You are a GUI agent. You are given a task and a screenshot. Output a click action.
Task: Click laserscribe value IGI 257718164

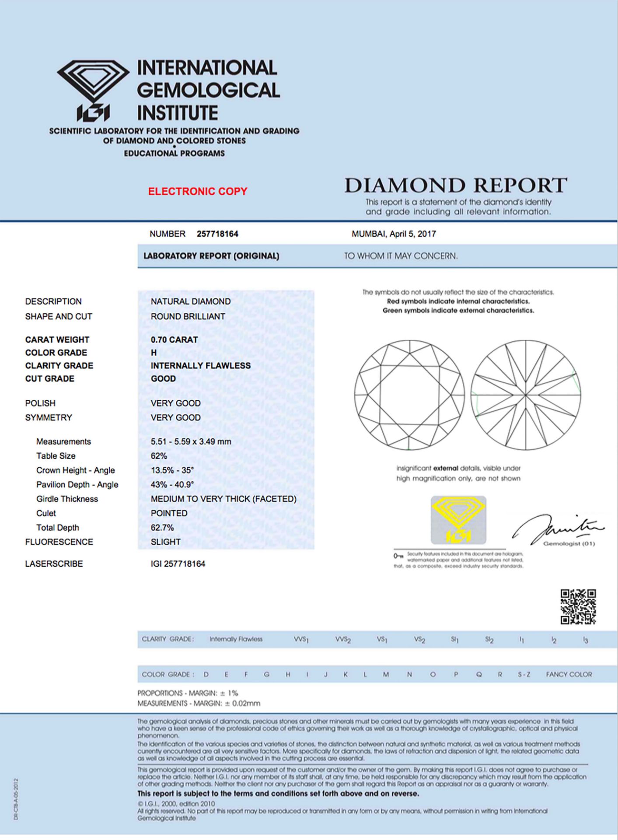[x=178, y=564]
